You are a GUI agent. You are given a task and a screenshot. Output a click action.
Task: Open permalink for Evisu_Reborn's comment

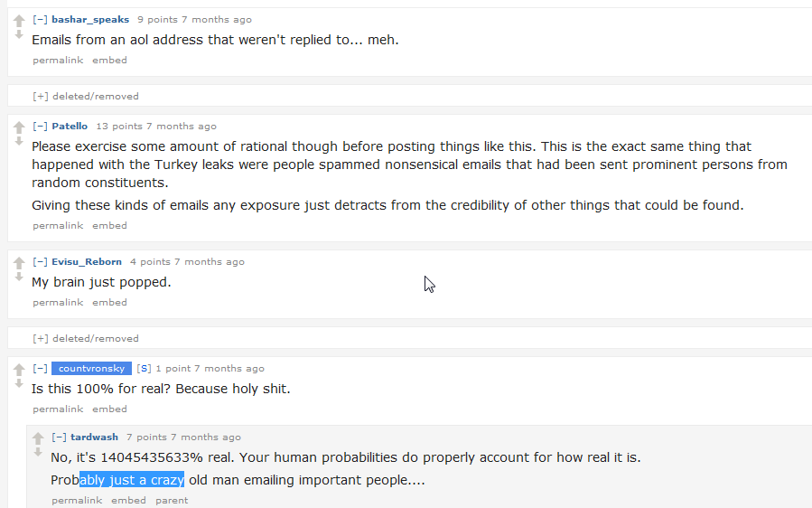(x=58, y=303)
